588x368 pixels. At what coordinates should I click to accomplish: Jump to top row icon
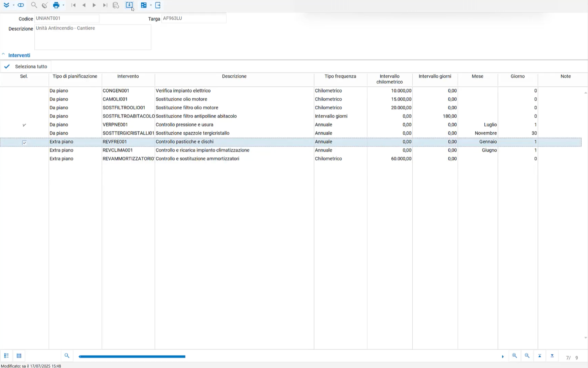click(x=540, y=356)
